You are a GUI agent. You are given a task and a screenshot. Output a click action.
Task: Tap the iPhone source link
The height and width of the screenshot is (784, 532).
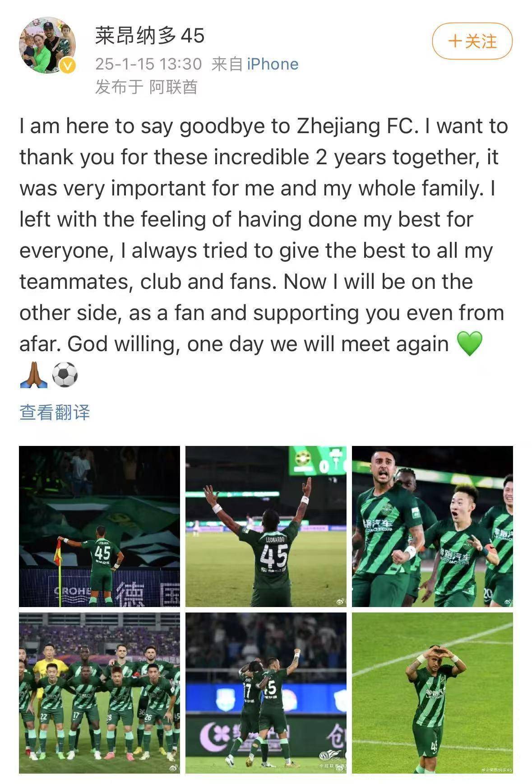273,64
